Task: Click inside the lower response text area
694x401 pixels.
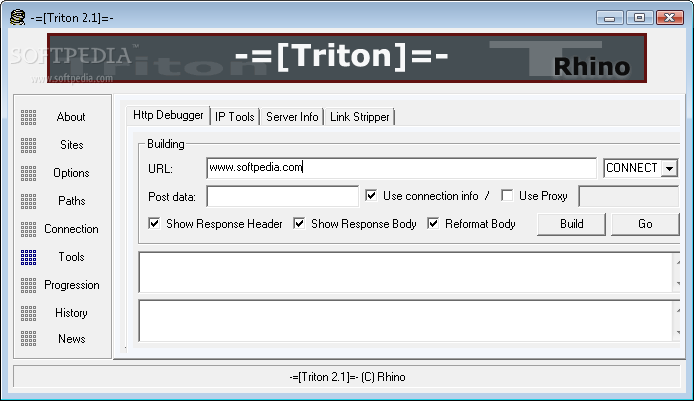Action: 406,320
